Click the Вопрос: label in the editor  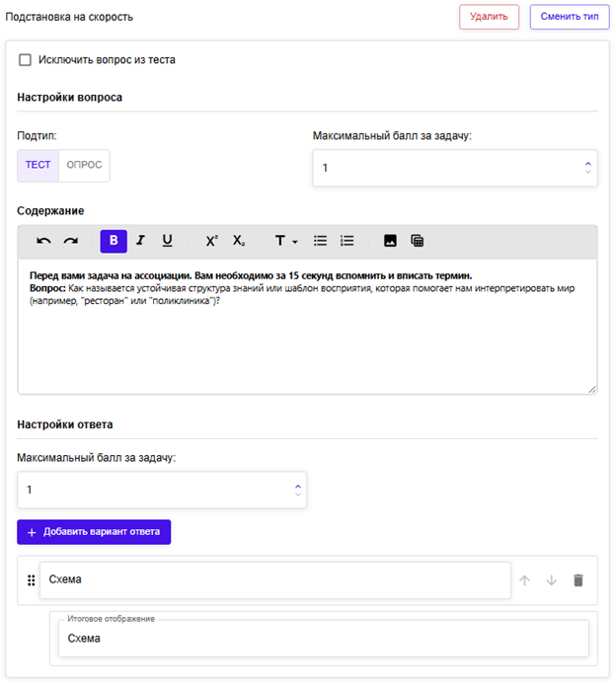pyautogui.click(x=47, y=288)
